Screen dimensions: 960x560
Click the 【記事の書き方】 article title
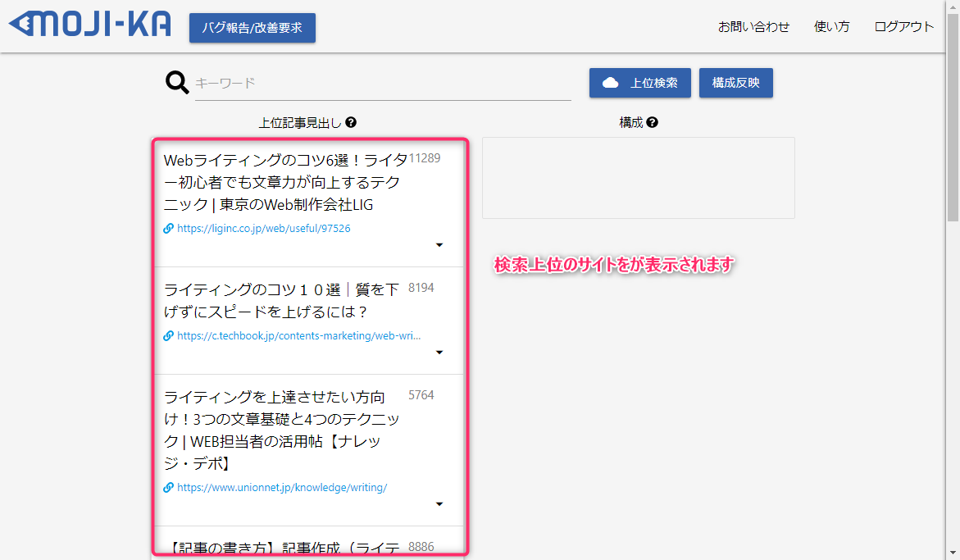tap(282, 548)
